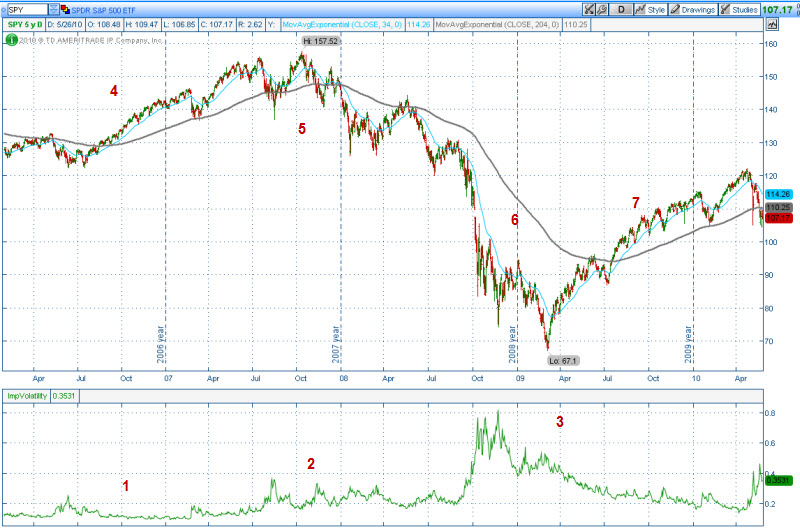Open the scissors tool icon in toolbar
Image resolution: width=800 pixels, height=531 pixels.
589,9
